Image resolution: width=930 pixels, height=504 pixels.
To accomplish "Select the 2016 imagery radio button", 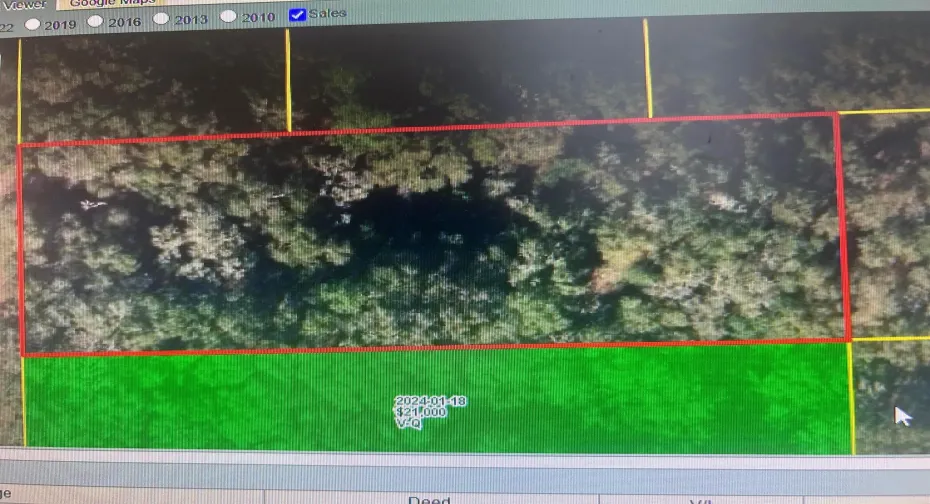I will tap(95, 21).
